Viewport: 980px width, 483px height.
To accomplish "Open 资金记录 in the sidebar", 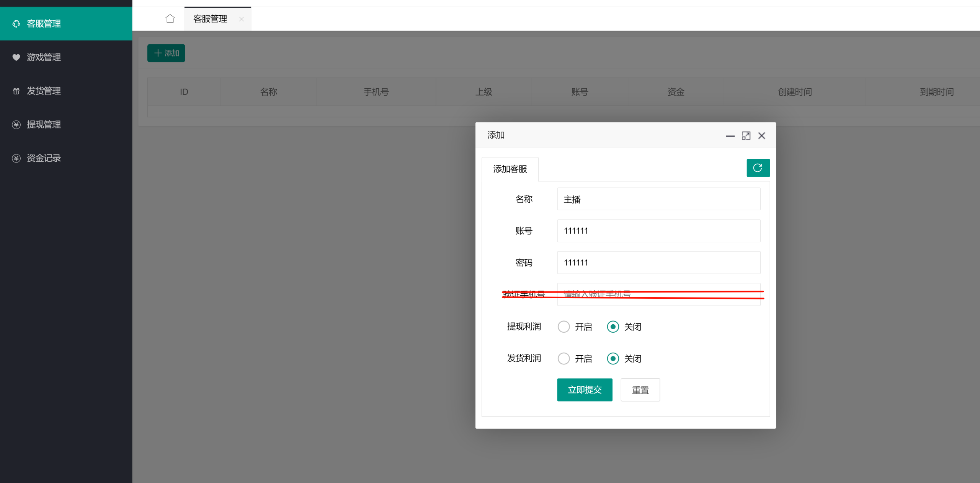I will [44, 158].
